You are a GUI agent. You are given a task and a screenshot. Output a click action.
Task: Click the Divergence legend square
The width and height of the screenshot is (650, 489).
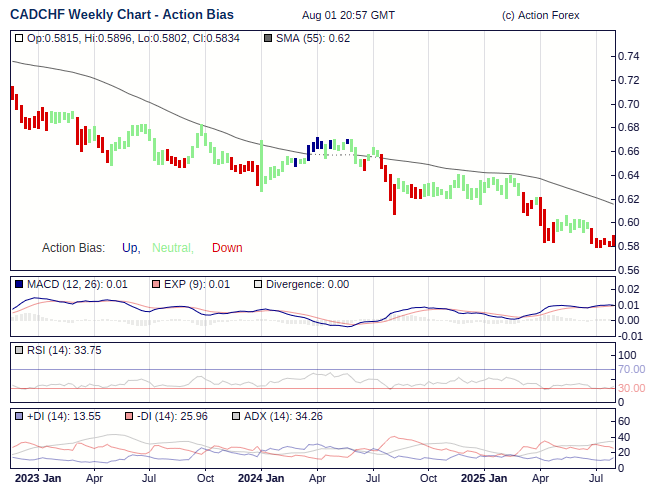point(258,284)
